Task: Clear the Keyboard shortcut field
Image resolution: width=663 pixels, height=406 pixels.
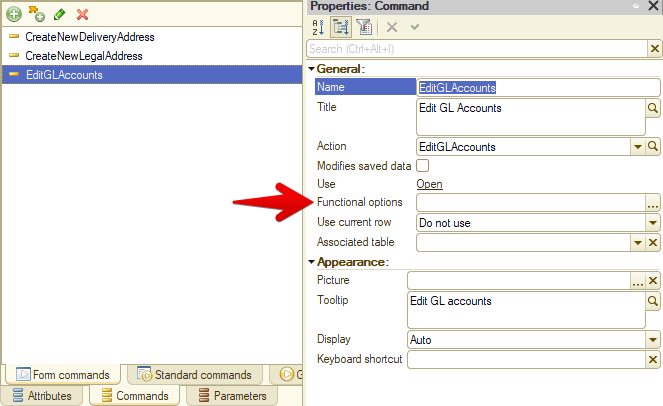Action: [x=653, y=360]
